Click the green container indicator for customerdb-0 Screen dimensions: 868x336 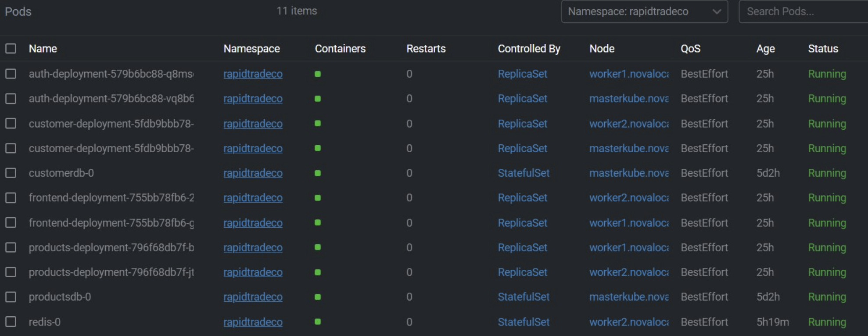318,173
